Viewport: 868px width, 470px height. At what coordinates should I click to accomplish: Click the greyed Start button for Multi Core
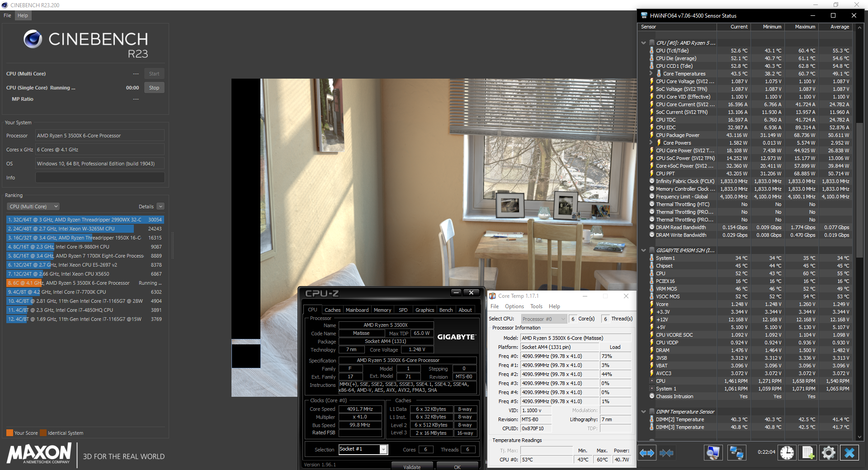coord(154,74)
